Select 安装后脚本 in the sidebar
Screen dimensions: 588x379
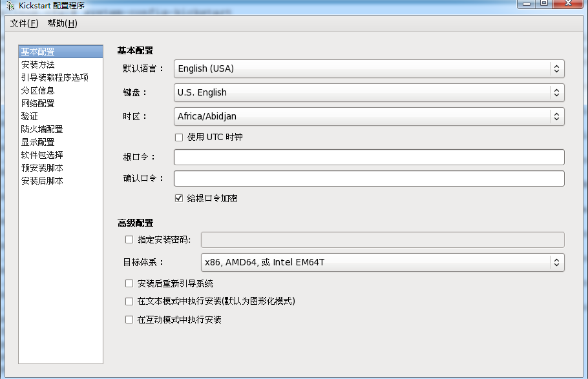(x=61, y=181)
